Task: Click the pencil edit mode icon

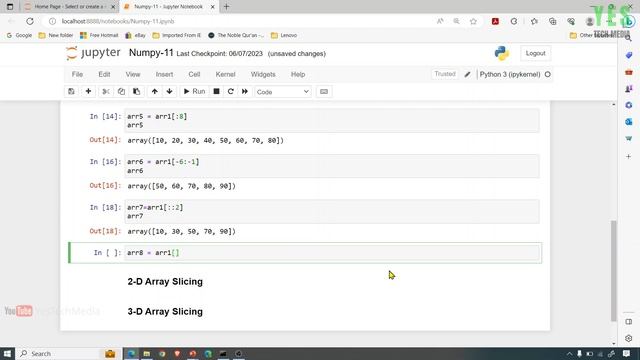Action: (467, 74)
